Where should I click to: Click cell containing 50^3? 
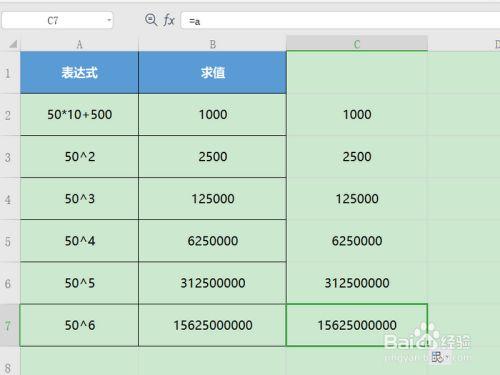pyautogui.click(x=79, y=199)
